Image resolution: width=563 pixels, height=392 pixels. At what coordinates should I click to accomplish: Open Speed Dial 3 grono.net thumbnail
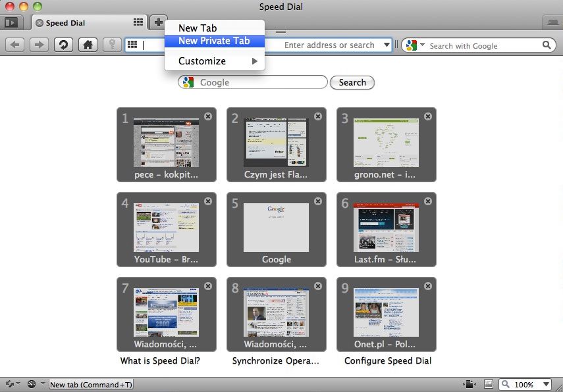387,145
